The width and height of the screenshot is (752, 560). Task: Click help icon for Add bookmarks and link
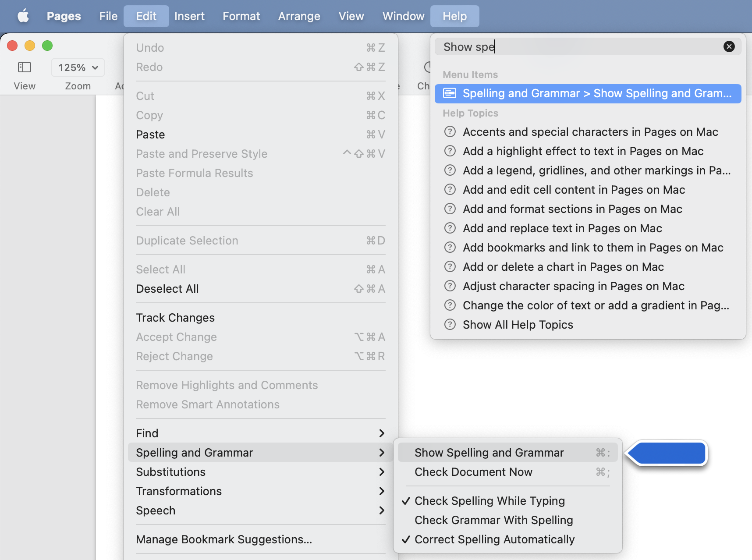coord(450,247)
